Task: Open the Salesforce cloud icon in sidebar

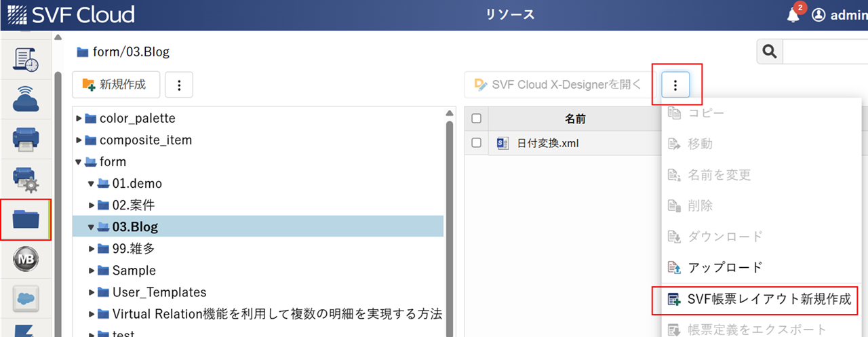Action: click(26, 298)
